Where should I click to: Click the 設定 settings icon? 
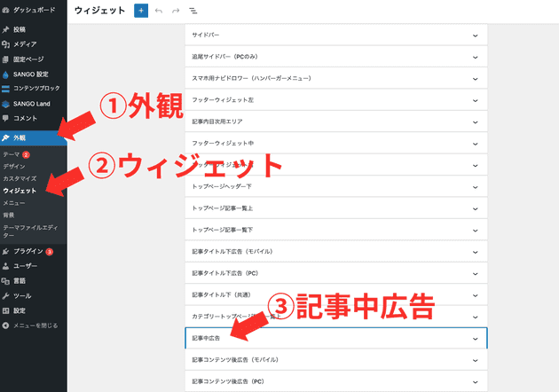[5, 310]
